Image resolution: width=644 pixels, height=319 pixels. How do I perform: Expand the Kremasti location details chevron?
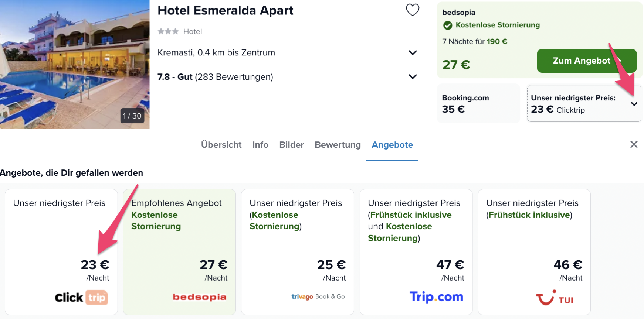click(413, 52)
